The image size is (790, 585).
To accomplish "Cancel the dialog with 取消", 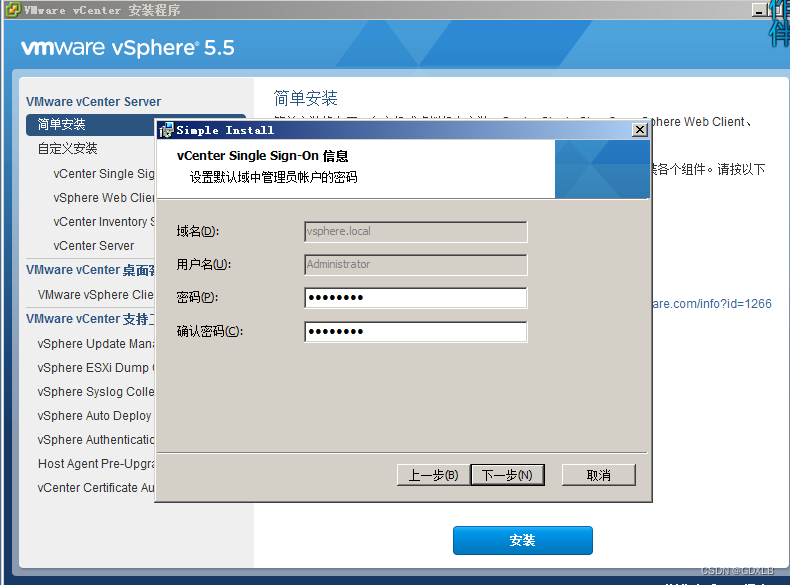I will (599, 475).
